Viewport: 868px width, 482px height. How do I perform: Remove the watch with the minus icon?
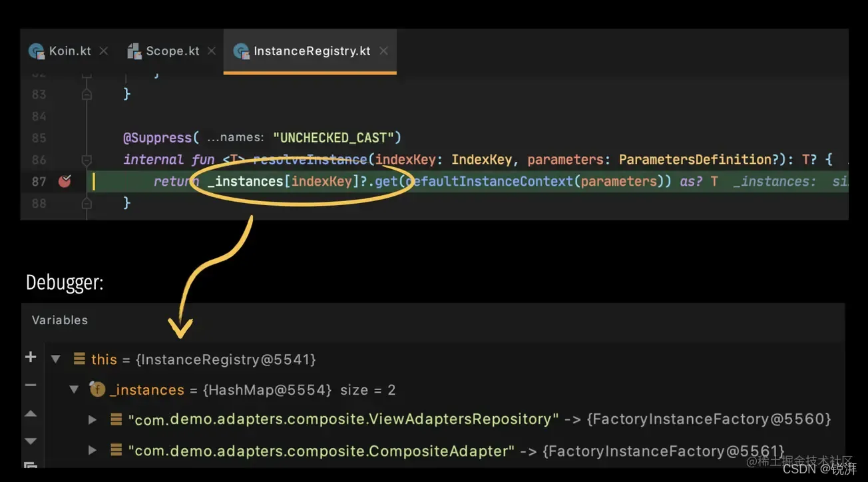31,385
